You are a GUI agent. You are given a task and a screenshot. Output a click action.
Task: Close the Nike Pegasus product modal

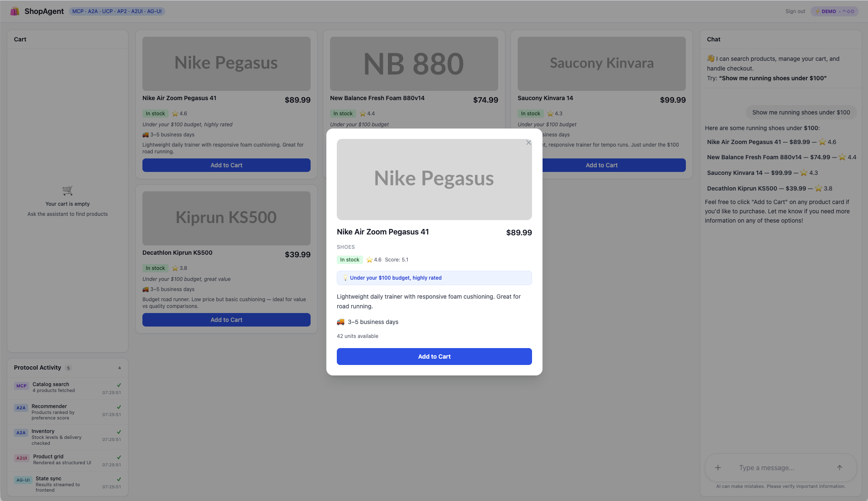(529, 142)
